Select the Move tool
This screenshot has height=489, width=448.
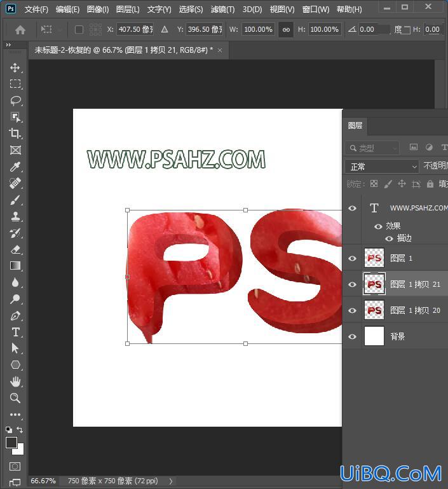pyautogui.click(x=15, y=67)
